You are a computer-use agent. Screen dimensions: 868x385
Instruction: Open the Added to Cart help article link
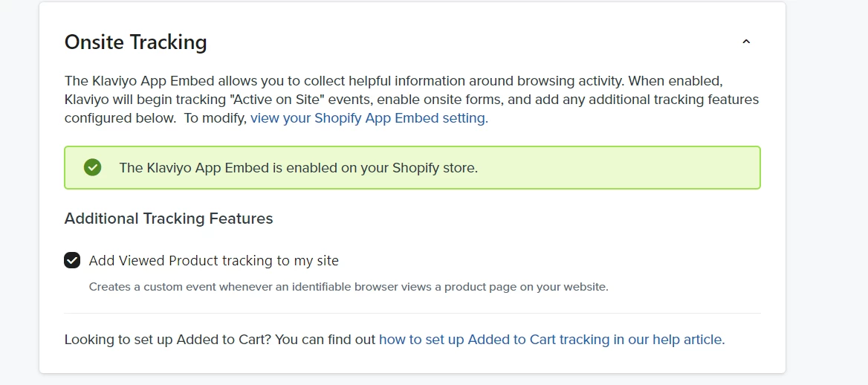(x=551, y=340)
